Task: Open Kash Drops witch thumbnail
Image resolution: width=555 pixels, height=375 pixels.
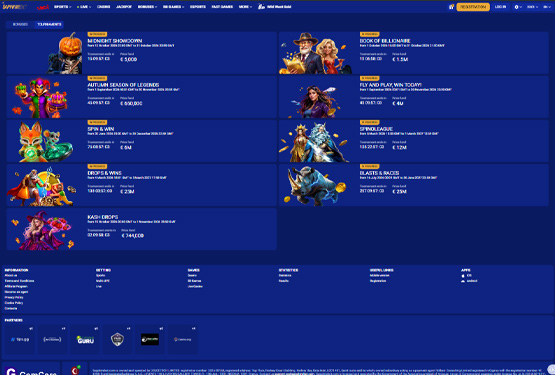Action: pyautogui.click(x=42, y=230)
